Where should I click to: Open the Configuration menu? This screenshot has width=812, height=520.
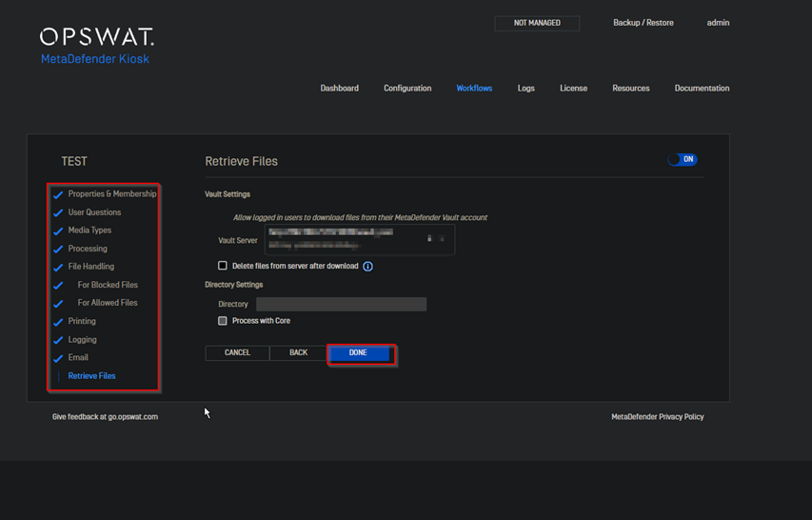tap(407, 88)
